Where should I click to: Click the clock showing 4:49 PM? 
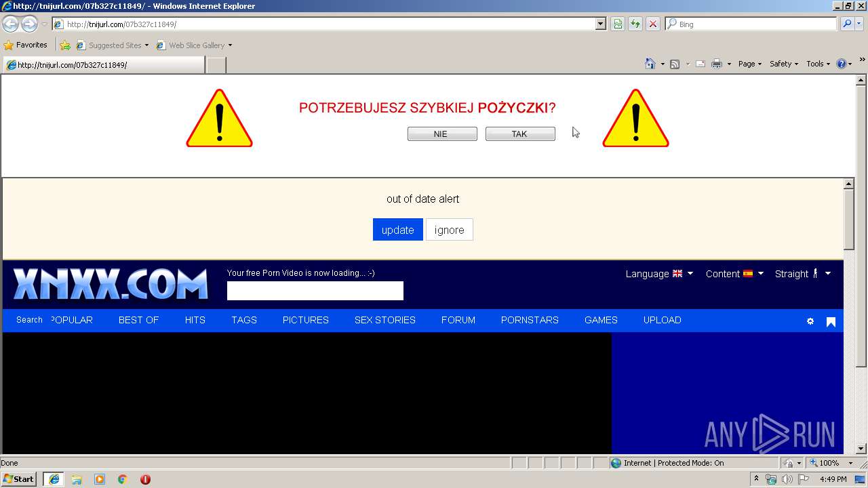pyautogui.click(x=833, y=479)
